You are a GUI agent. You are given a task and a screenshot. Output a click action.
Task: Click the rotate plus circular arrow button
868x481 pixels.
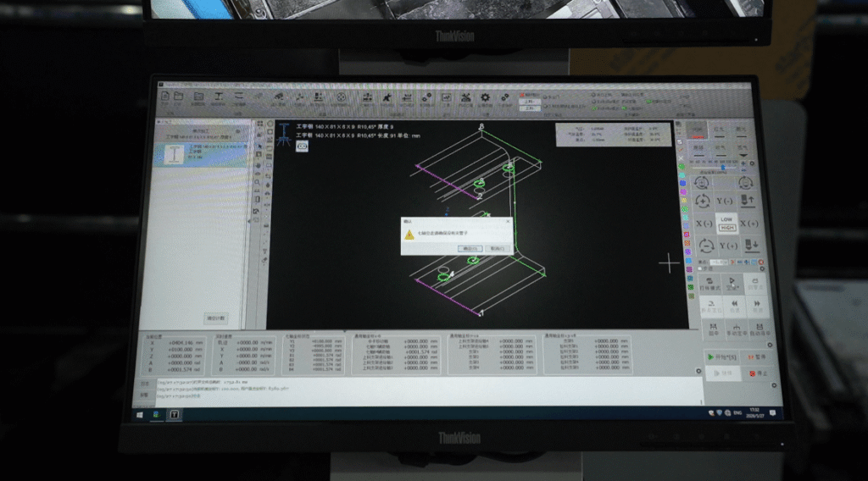[703, 202]
